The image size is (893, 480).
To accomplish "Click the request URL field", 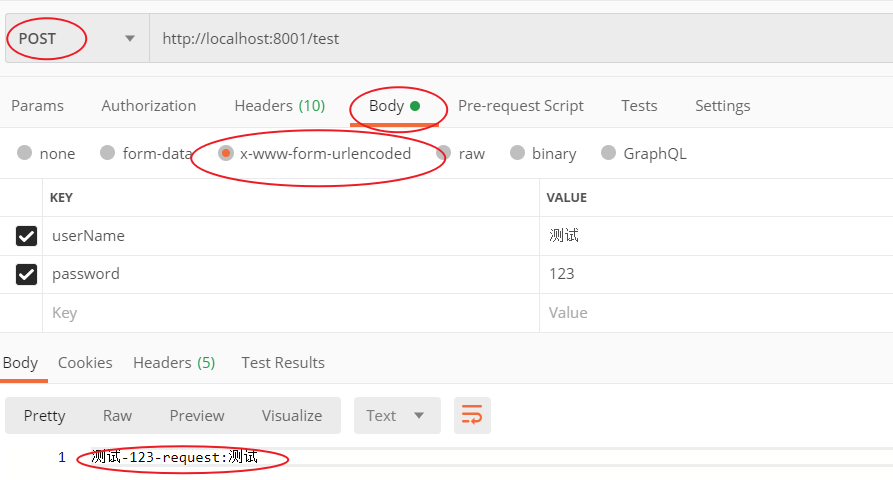I will point(521,39).
